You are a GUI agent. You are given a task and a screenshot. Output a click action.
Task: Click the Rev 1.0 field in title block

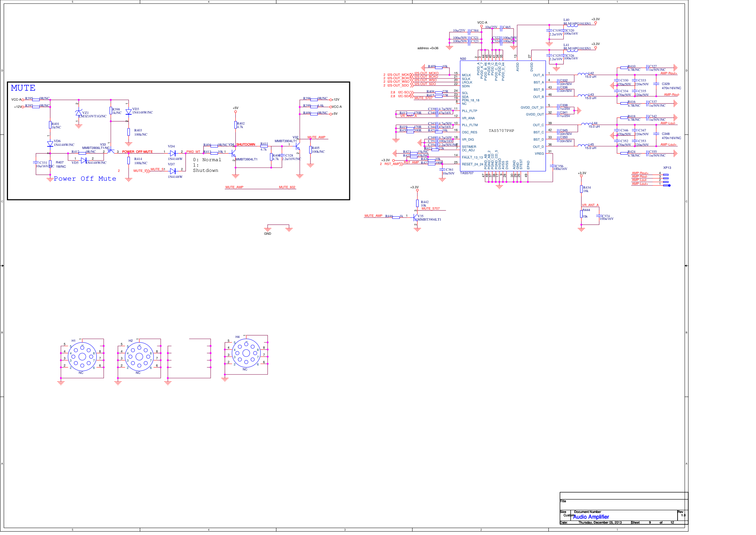[x=682, y=514]
